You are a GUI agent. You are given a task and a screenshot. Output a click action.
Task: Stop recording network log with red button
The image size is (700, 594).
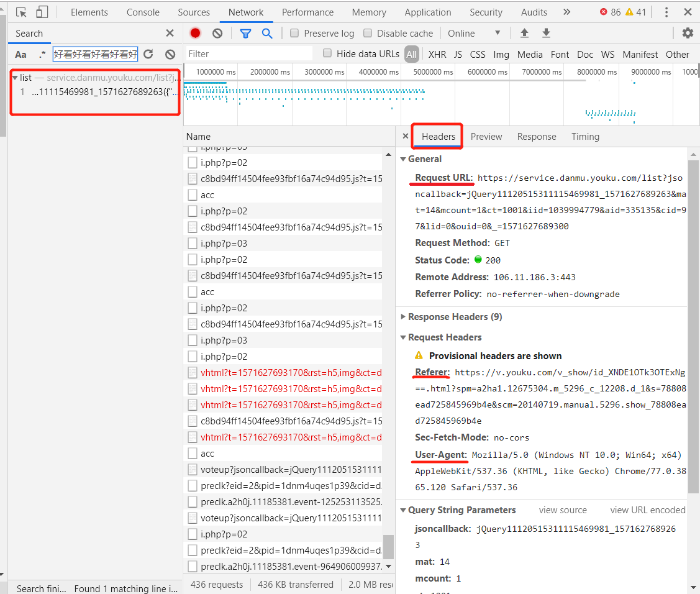pos(196,34)
